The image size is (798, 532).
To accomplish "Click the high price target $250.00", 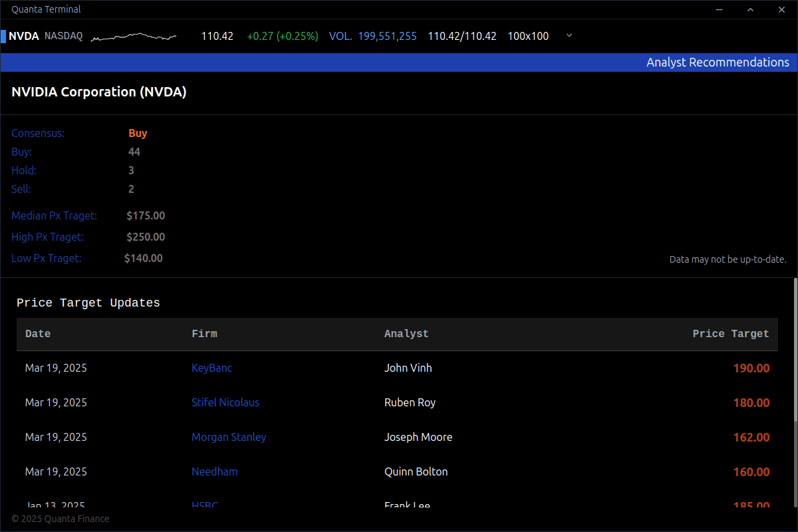I will [x=146, y=237].
